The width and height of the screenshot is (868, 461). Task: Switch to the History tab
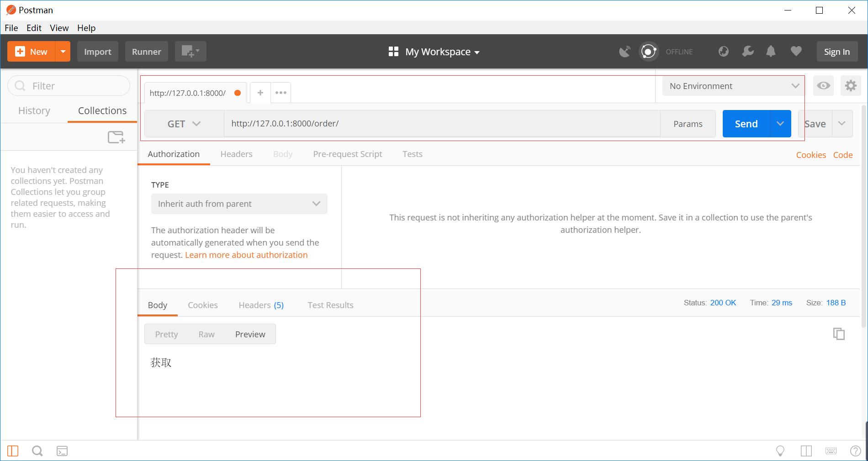34,110
